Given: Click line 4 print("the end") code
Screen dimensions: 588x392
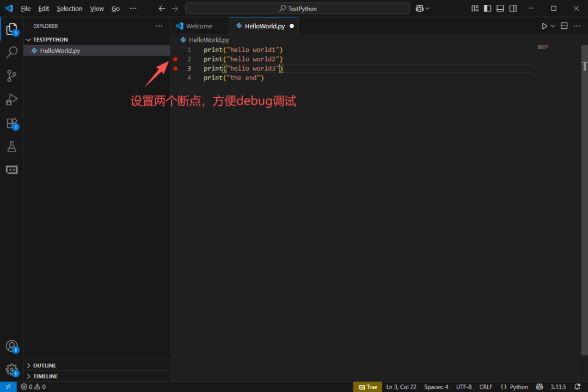Looking at the screenshot, I should pos(234,78).
